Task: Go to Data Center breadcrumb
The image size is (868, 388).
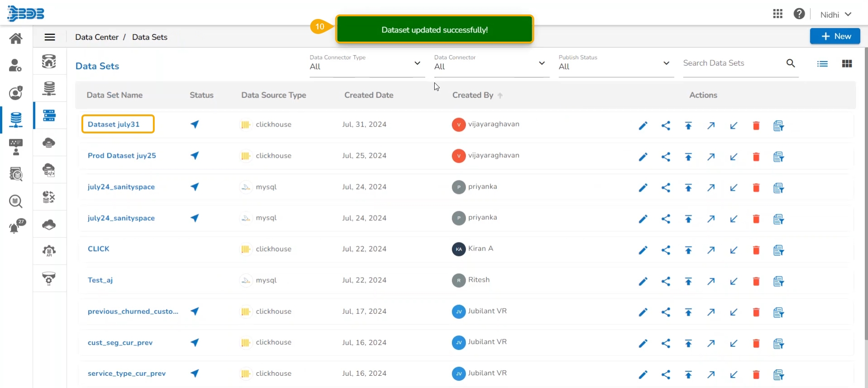Action: click(97, 37)
